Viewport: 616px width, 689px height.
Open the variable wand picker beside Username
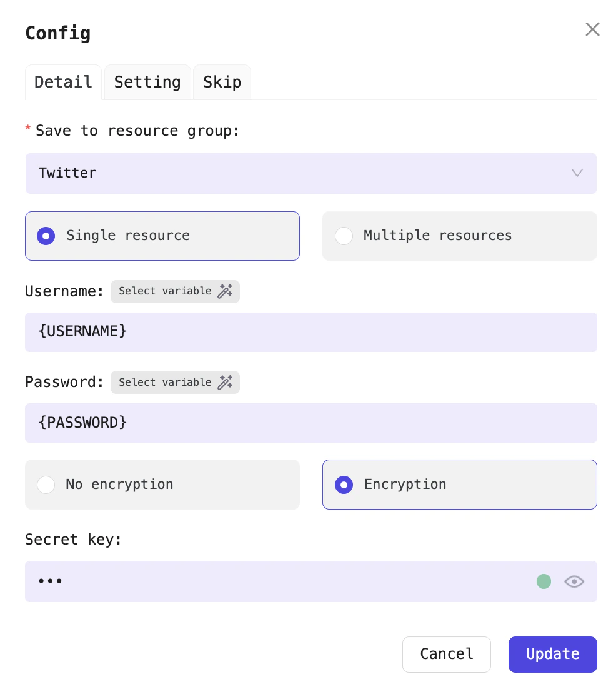click(225, 291)
